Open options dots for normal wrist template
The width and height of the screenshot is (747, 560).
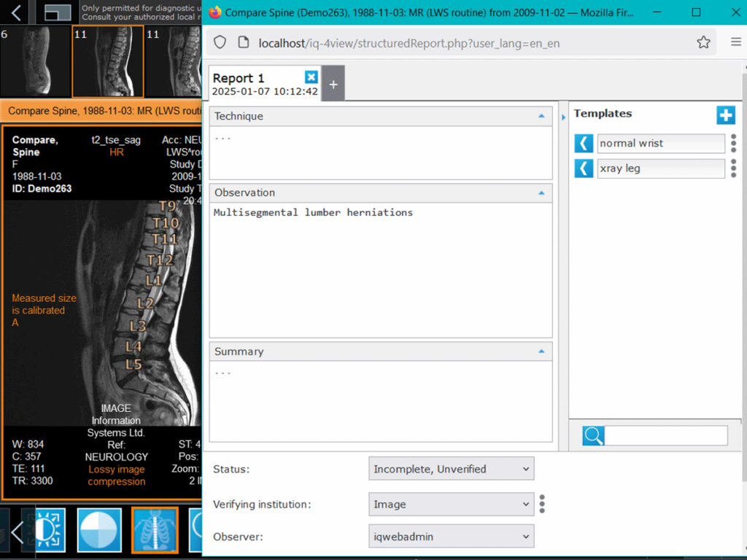(x=733, y=143)
